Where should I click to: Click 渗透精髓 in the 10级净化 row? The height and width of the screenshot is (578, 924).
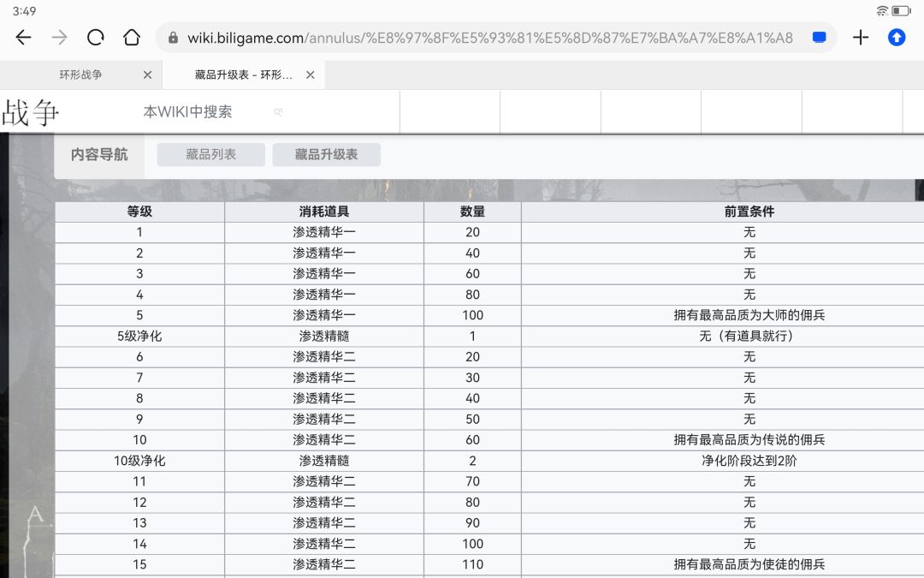pyautogui.click(x=324, y=461)
